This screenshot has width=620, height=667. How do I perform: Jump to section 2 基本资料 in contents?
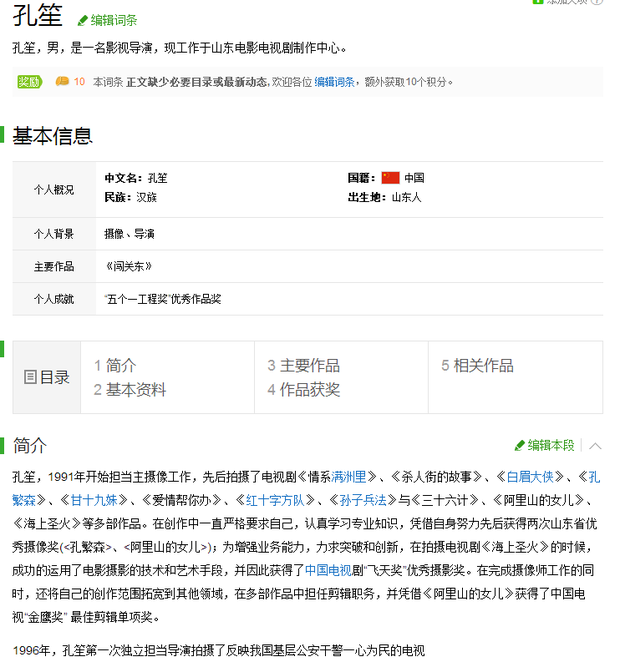[x=130, y=390]
